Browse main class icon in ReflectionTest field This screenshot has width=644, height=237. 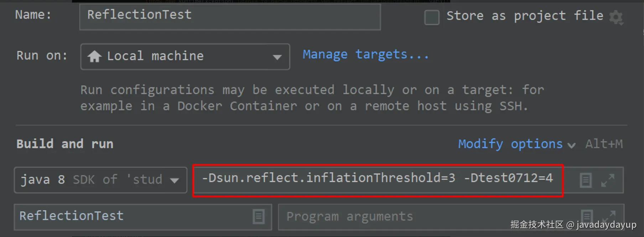pos(259,216)
